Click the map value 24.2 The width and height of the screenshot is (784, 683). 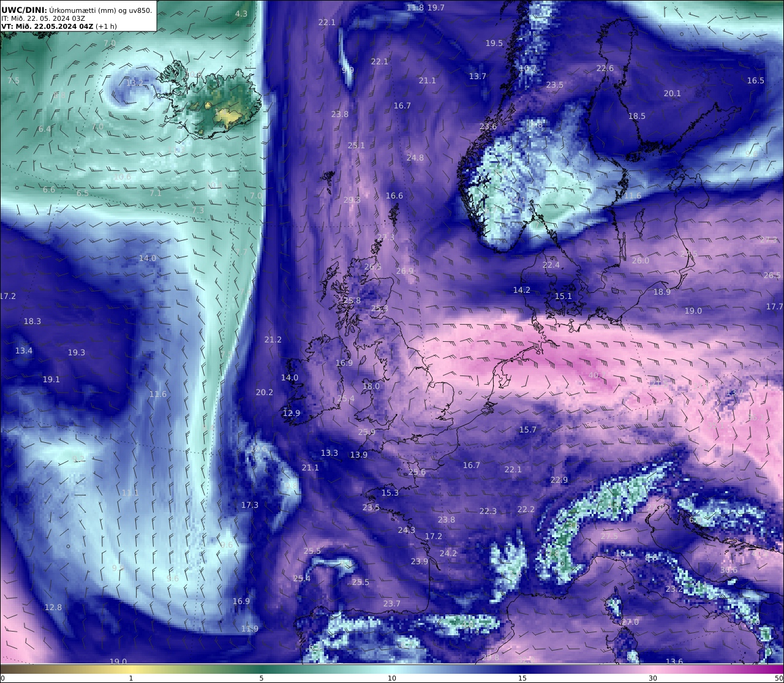(x=448, y=553)
